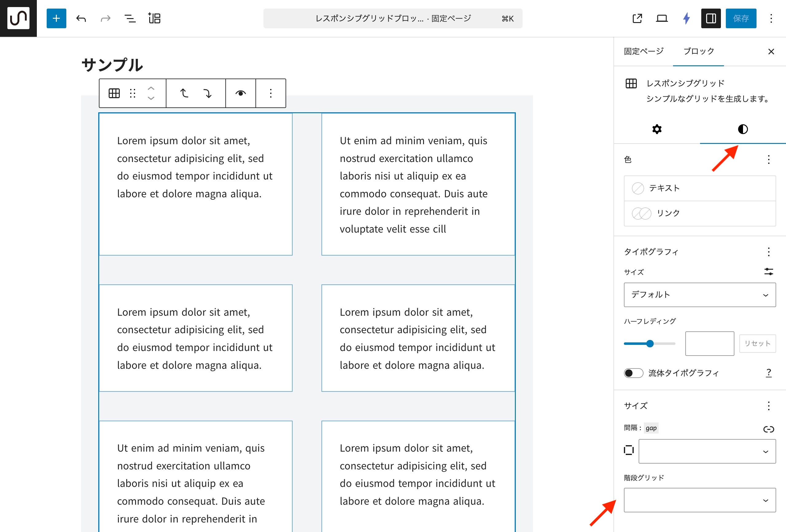Screen dimensions: 786x532
Task: Click the 保存 save button
Action: click(x=741, y=18)
